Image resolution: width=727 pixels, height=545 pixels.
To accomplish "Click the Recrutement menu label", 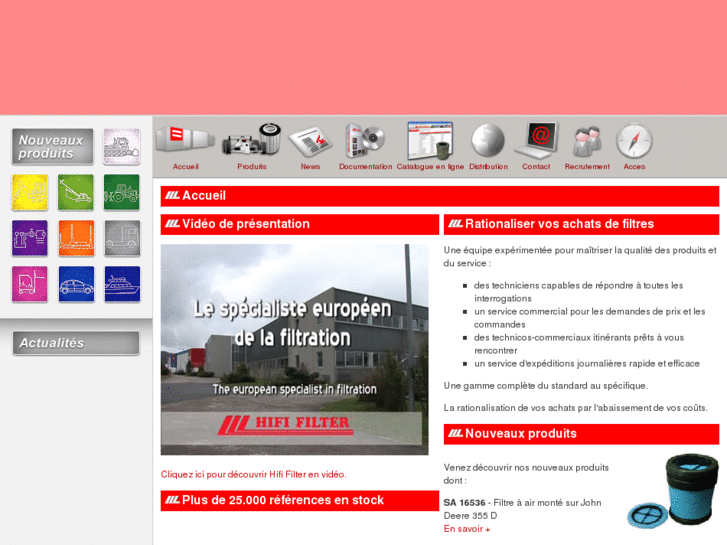I will 587,167.
